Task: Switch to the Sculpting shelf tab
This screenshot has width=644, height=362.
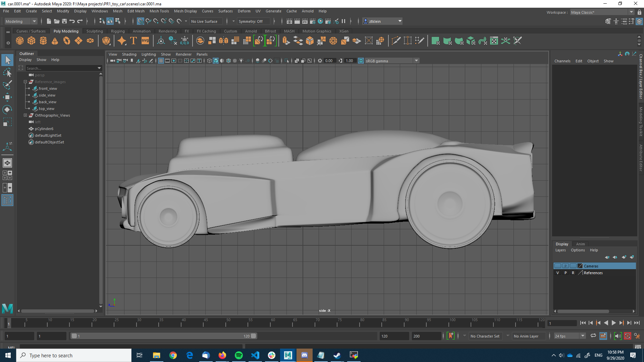Action: [x=95, y=31]
